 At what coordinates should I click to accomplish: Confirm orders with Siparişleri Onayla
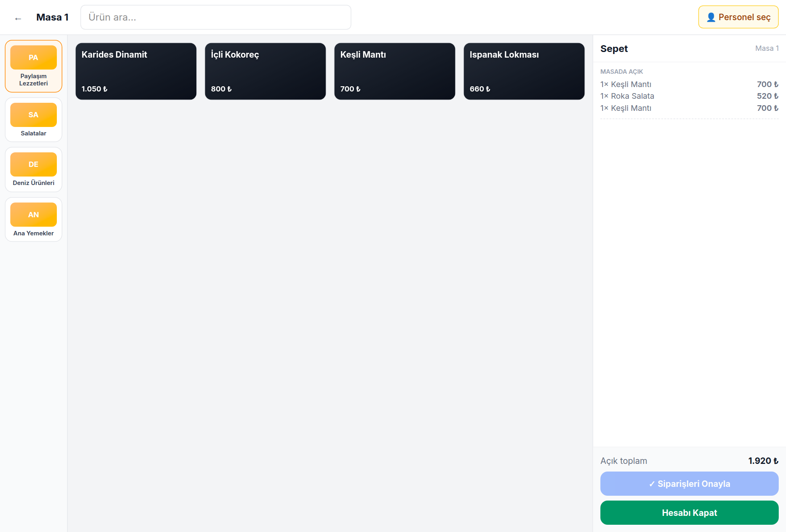689,484
